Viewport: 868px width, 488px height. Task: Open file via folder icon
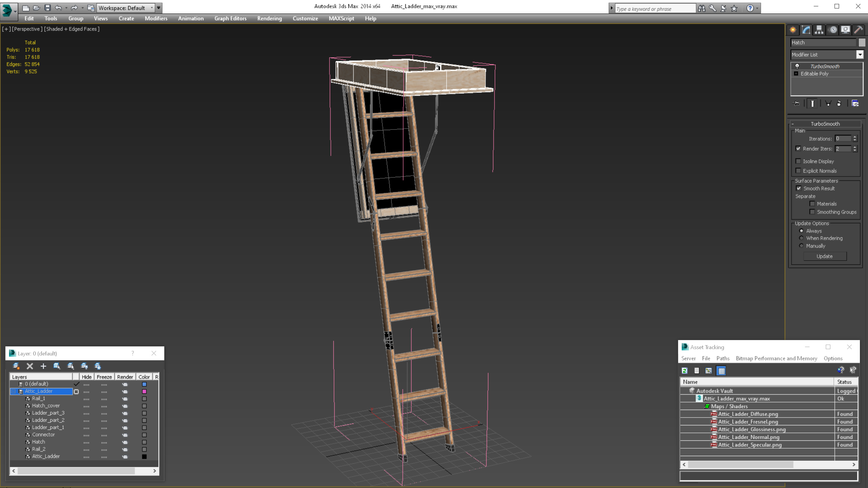click(37, 8)
